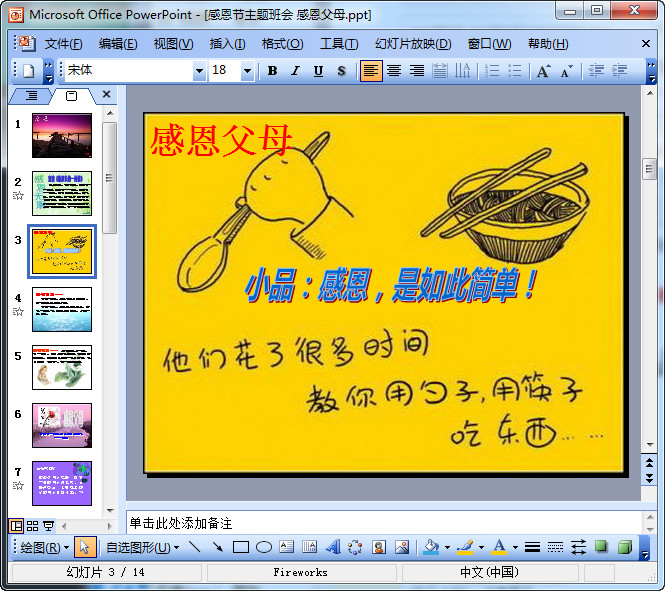Insert picture from file
This screenshot has height=591, width=665.
coord(402,547)
